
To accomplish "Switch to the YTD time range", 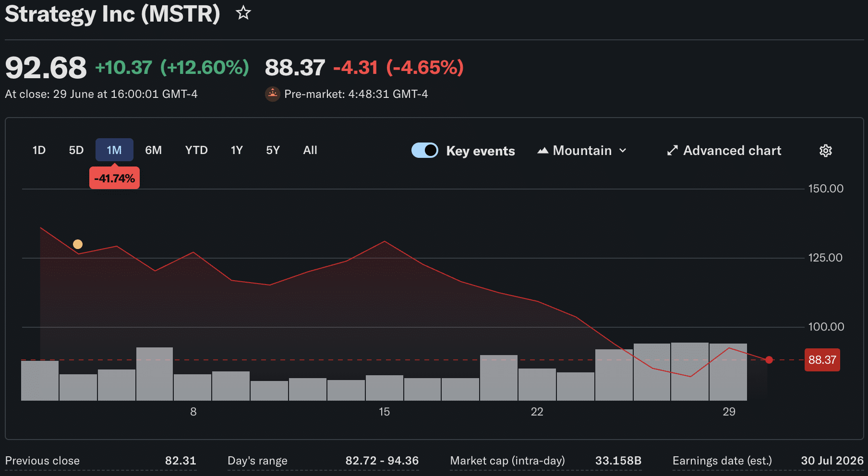I will point(196,150).
